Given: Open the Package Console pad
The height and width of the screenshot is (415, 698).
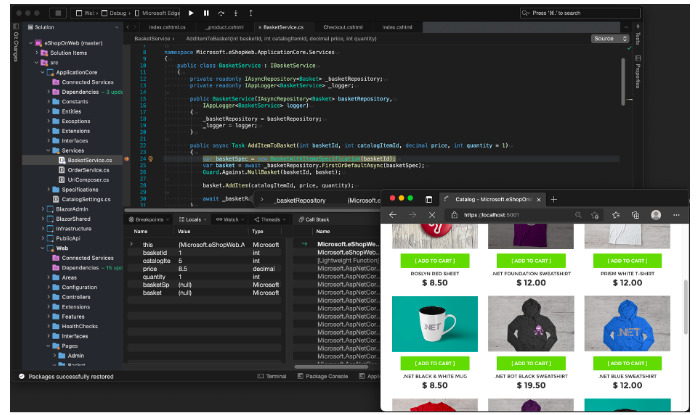Looking at the screenshot, I should [x=323, y=376].
